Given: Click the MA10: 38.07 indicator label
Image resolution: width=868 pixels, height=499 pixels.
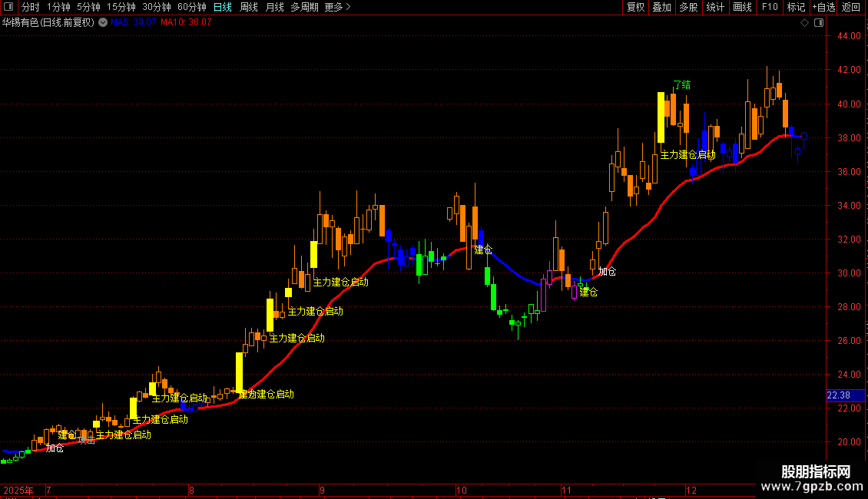Looking at the screenshot, I should coord(186,22).
